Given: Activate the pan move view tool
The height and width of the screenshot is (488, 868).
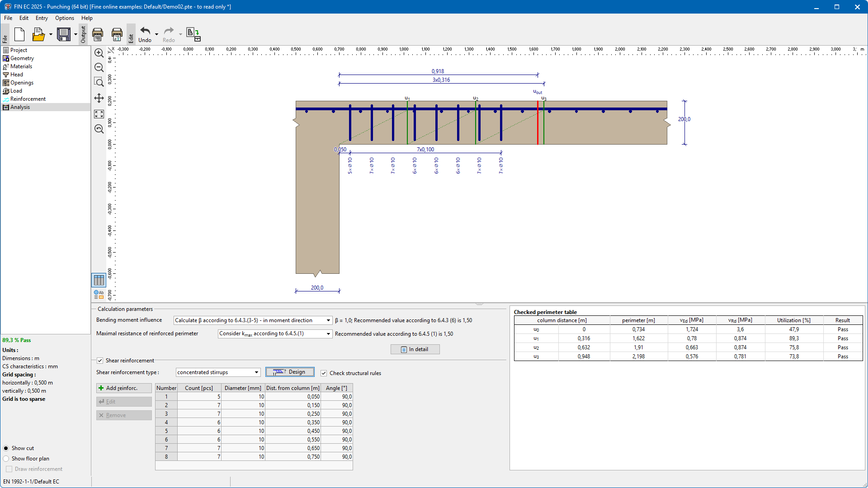Looking at the screenshot, I should pos(99,98).
